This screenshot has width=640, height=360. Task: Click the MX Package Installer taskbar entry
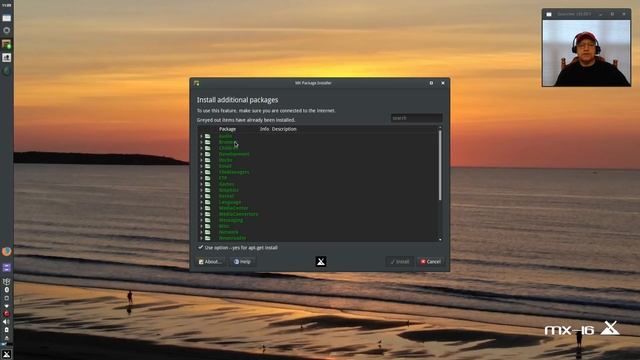pyautogui.click(x=6, y=44)
